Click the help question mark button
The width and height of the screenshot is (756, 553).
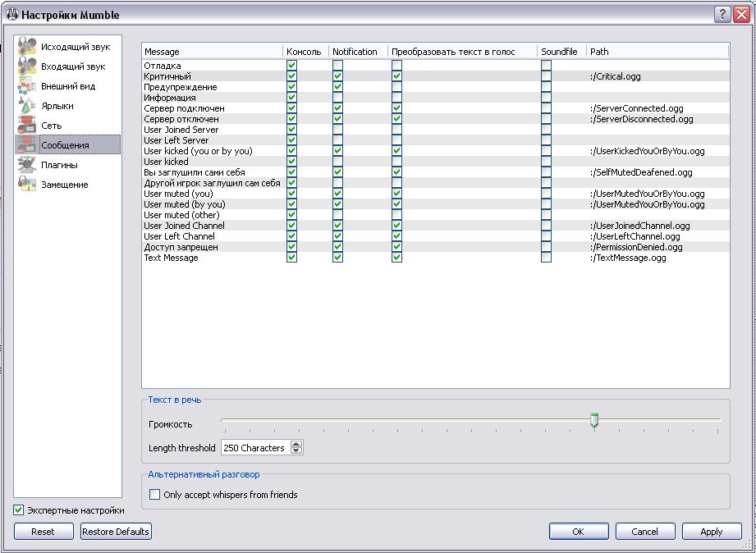click(722, 15)
